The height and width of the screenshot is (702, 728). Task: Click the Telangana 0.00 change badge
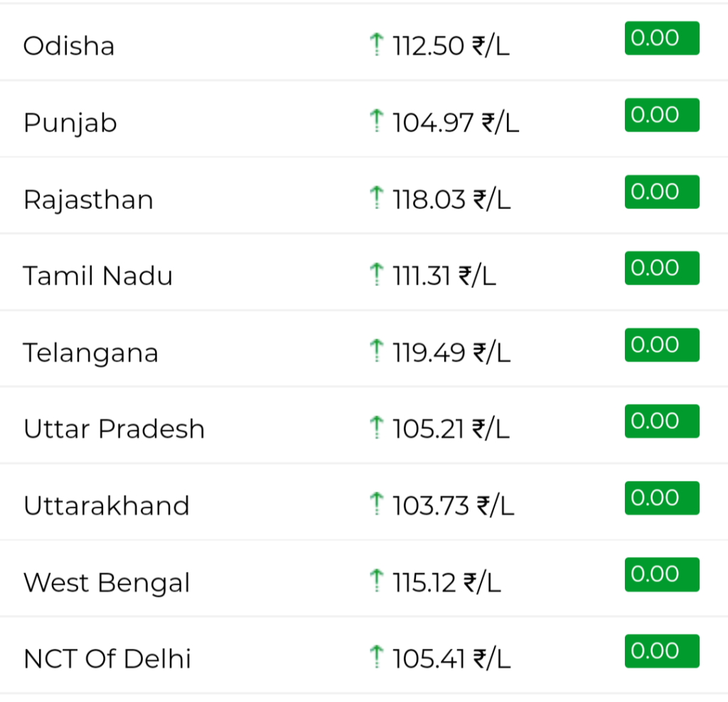(x=662, y=345)
